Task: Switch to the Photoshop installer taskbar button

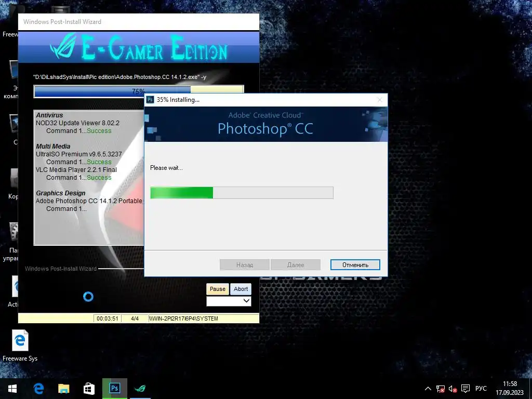Action: (x=115, y=389)
